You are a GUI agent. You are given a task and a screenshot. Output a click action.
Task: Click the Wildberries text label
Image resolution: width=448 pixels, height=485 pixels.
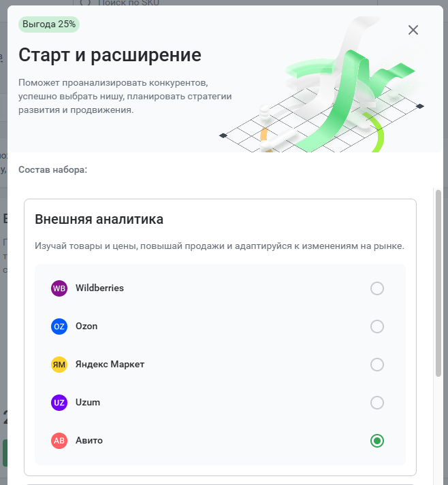(99, 288)
